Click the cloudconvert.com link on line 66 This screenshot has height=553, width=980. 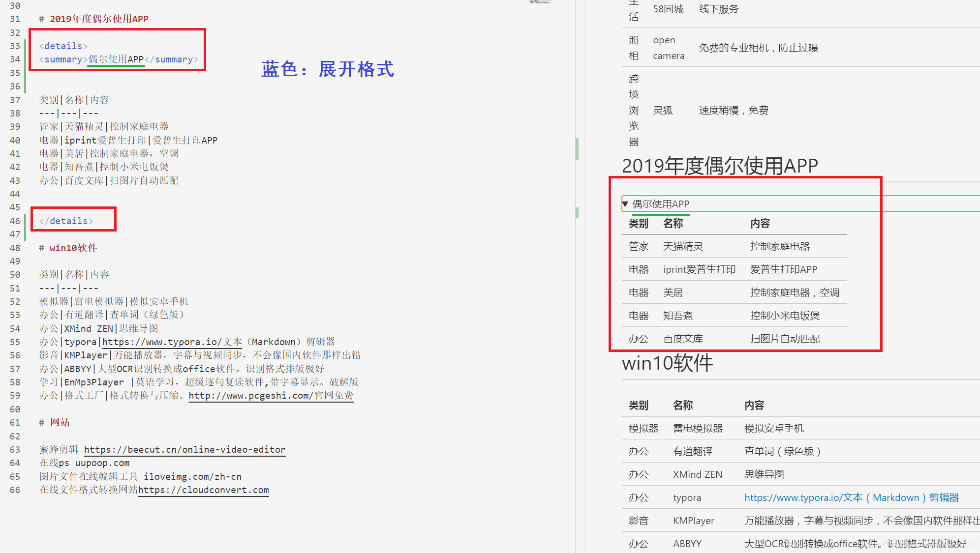[204, 490]
